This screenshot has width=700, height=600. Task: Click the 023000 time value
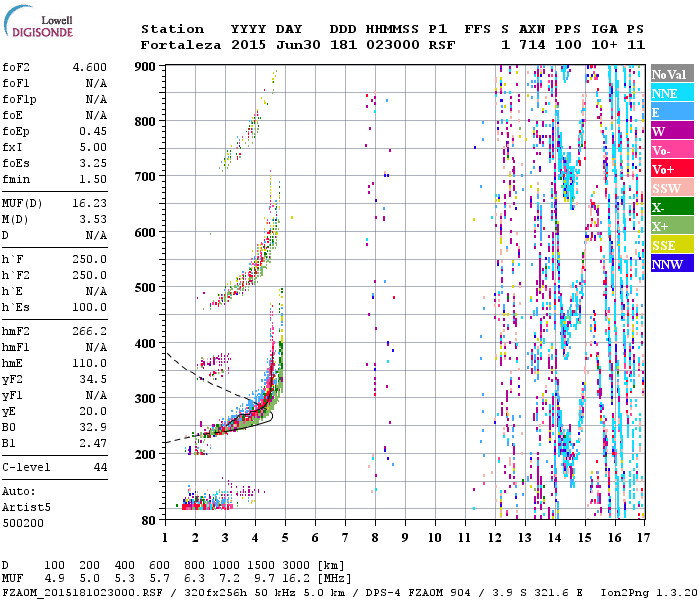pyautogui.click(x=392, y=45)
